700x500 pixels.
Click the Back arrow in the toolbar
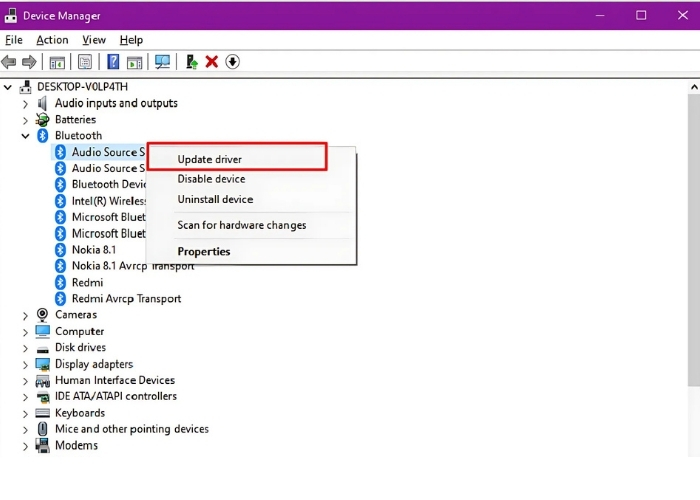click(x=10, y=62)
